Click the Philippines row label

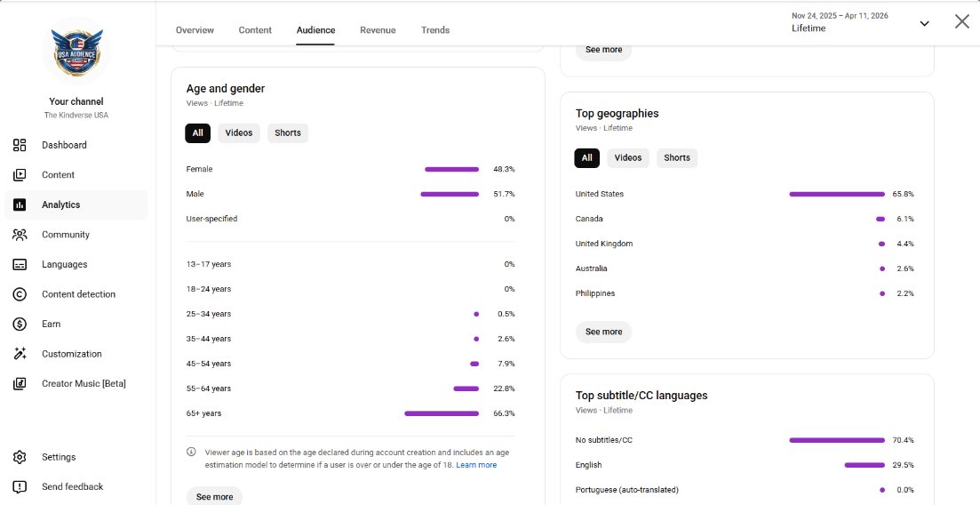click(x=595, y=293)
